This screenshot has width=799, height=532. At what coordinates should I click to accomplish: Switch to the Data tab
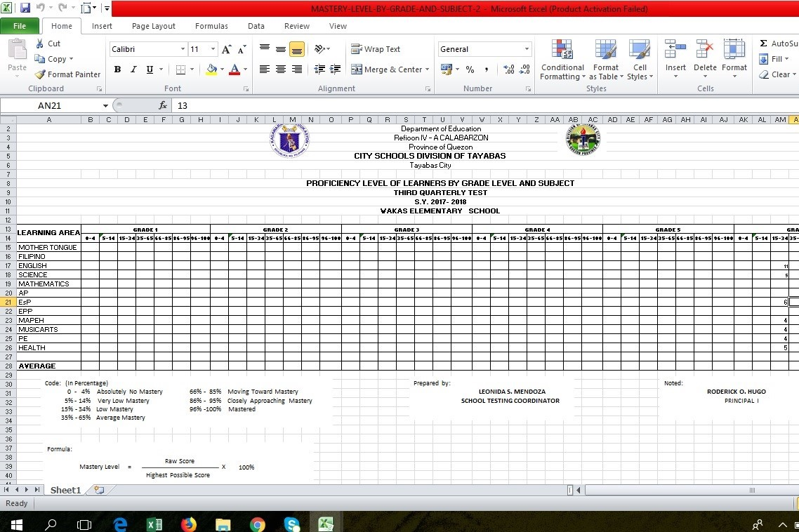pyautogui.click(x=256, y=26)
